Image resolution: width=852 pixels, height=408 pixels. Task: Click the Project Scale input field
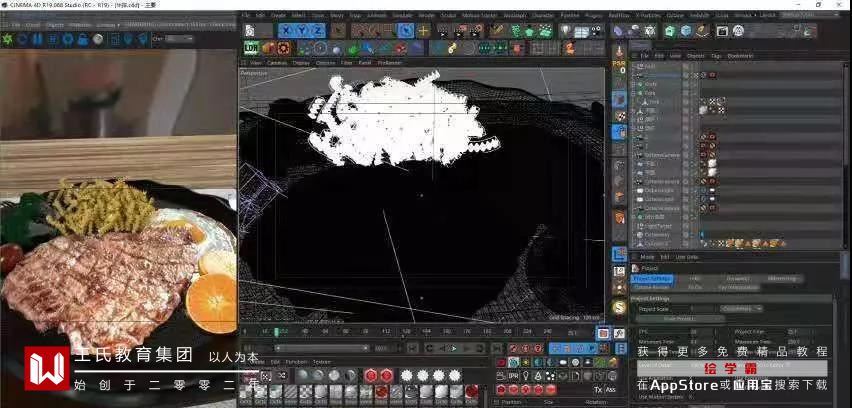pos(704,309)
